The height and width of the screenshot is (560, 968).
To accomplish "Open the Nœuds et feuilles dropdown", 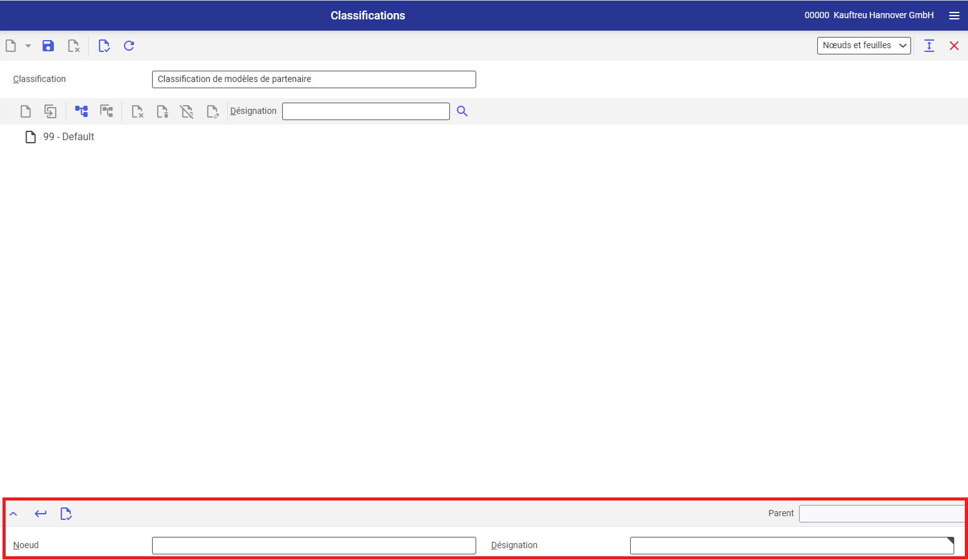I will [x=864, y=46].
